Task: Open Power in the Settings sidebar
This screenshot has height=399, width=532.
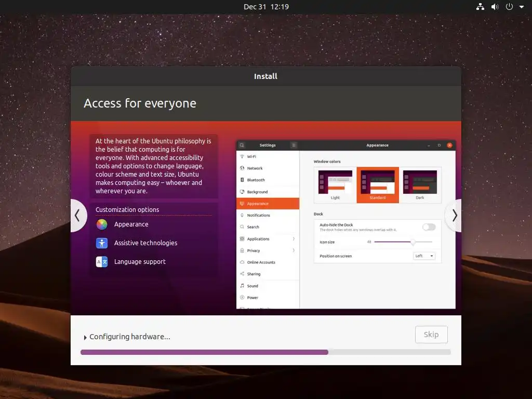Action: (268, 298)
